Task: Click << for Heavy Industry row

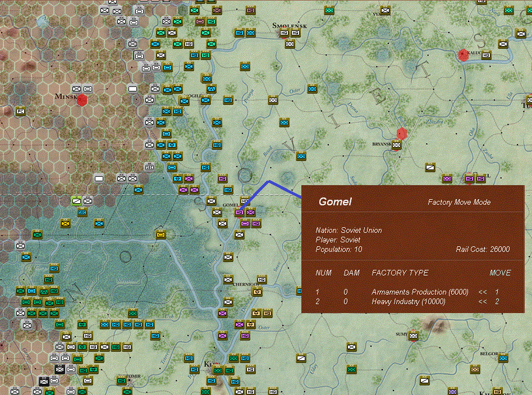Action: tap(483, 302)
